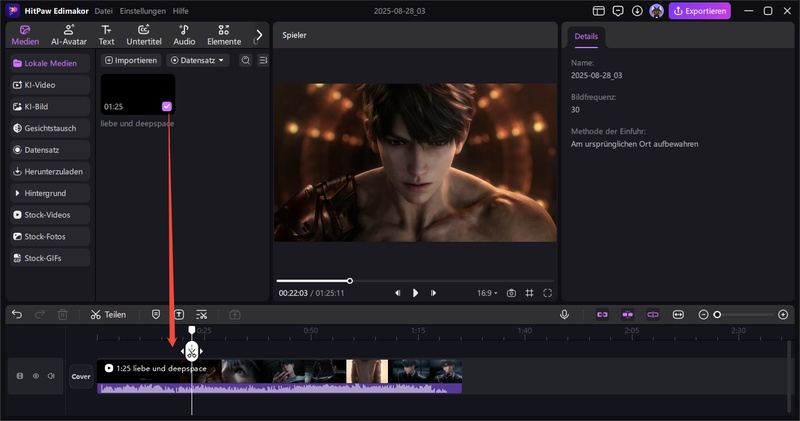Expand the Hintergrund section

(50, 193)
